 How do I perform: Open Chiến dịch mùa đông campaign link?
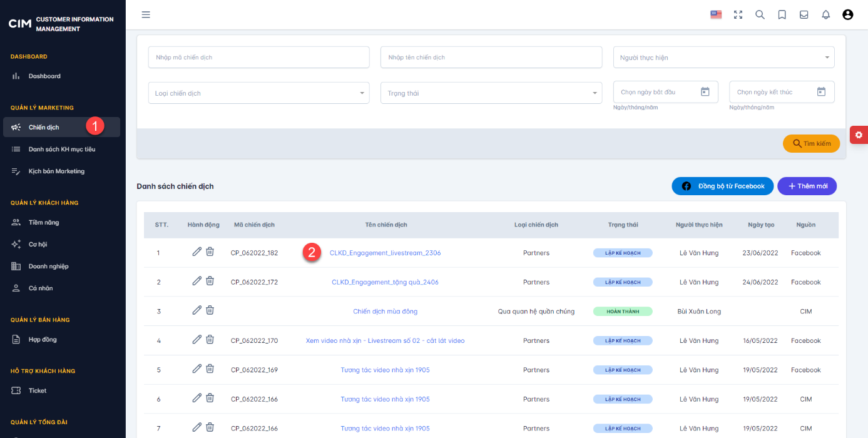(385, 311)
